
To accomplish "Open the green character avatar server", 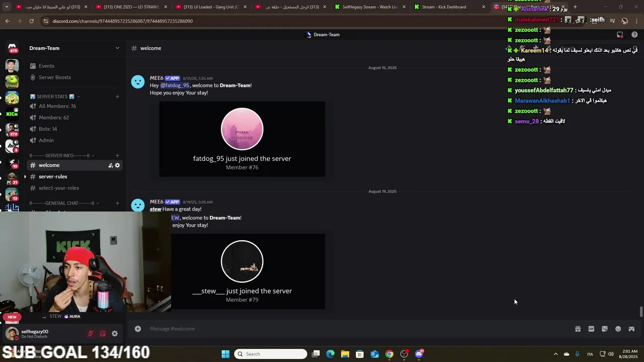I will click(x=12, y=81).
